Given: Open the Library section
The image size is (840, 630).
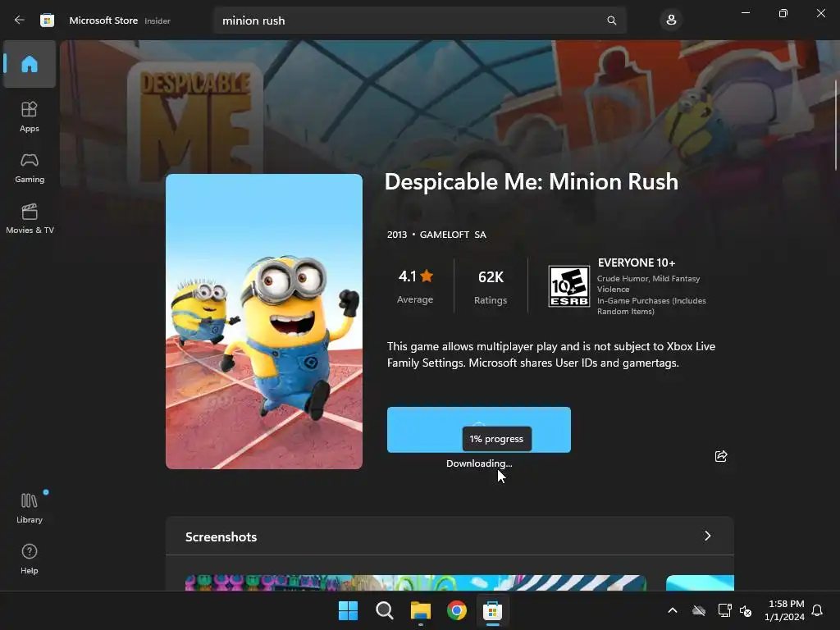Looking at the screenshot, I should (x=30, y=508).
